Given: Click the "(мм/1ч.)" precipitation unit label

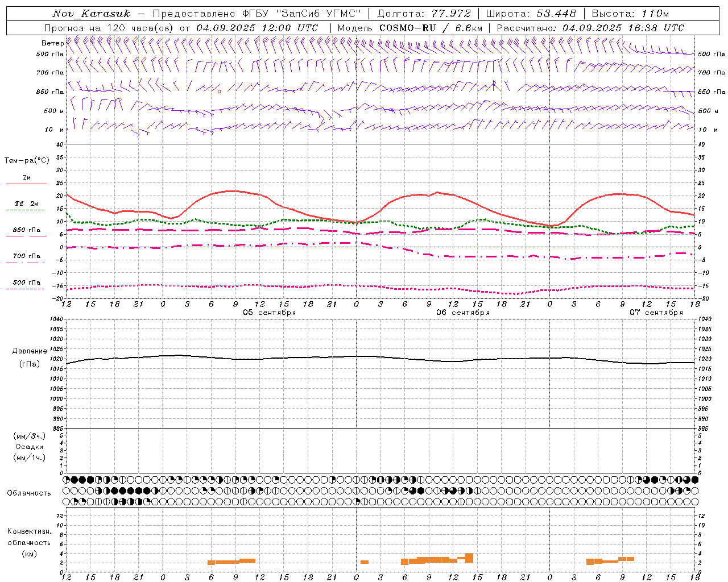Looking at the screenshot, I should click(x=29, y=458).
